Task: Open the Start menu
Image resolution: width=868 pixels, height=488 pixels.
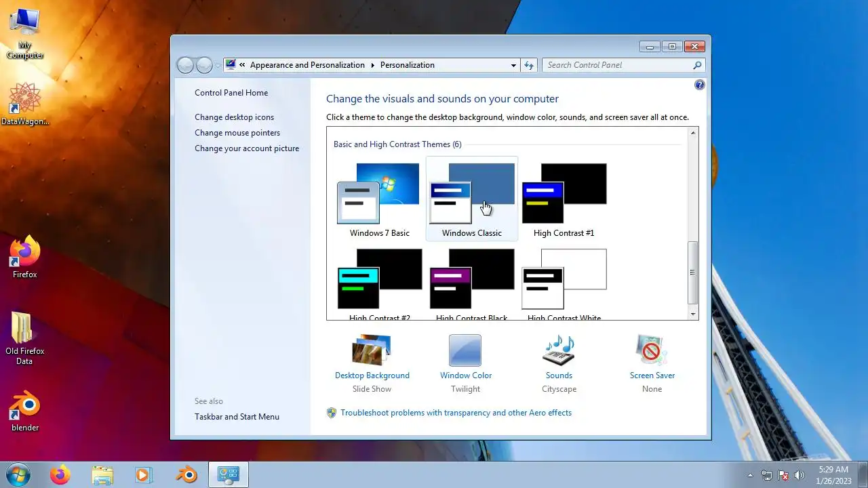Action: pos(18,474)
